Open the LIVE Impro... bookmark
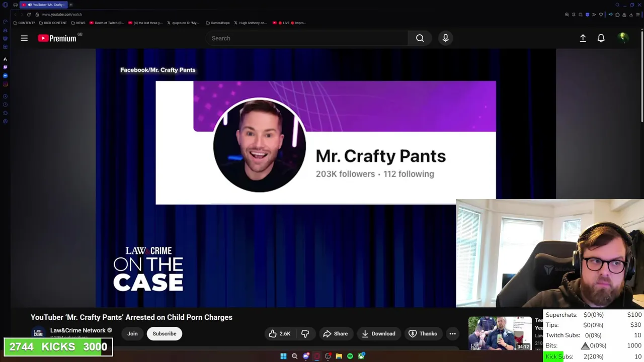This screenshot has height=362, width=644. 289,23
